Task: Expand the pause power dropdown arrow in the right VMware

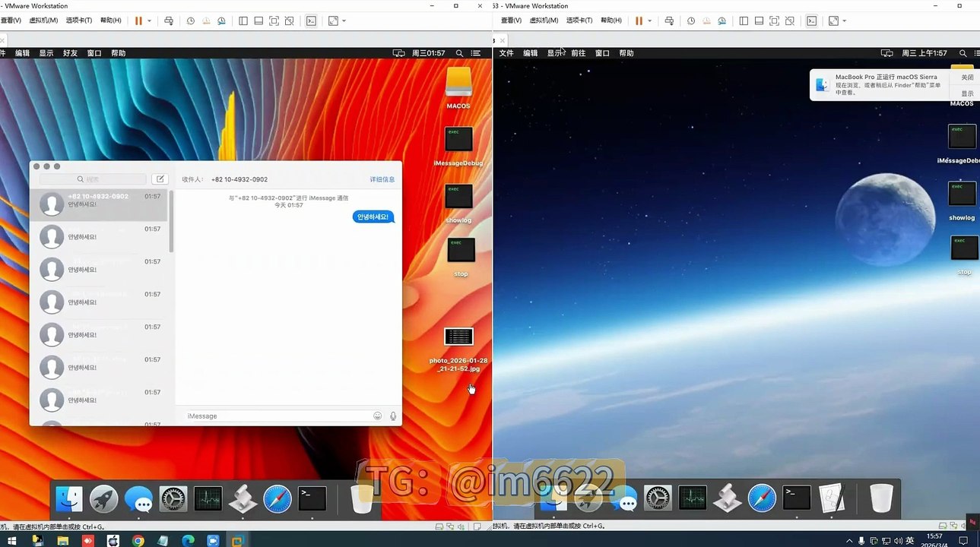Action: (649, 21)
